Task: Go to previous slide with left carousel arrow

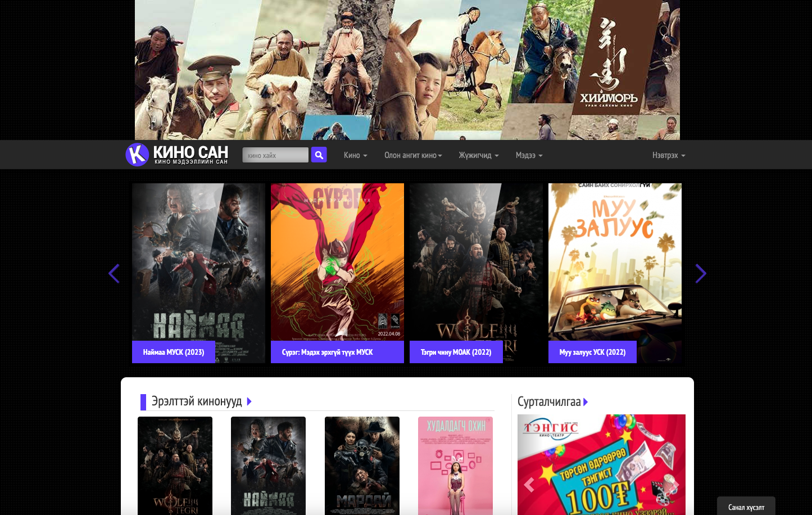Action: tap(114, 274)
